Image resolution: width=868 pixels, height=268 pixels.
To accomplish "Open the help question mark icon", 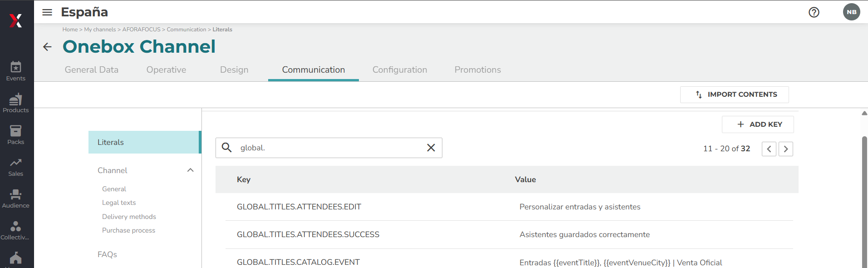I will coord(814,12).
